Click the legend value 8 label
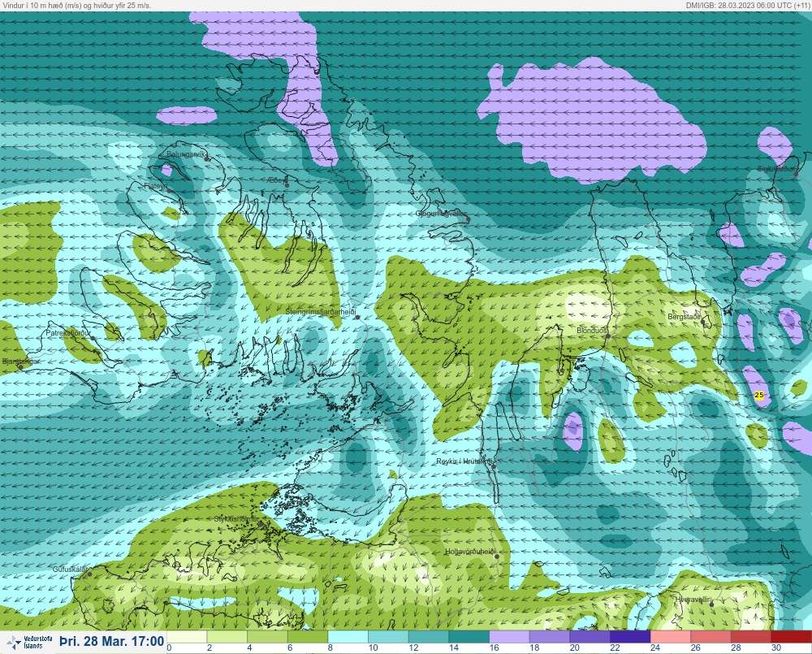Screen dimensions: 812x654 tap(331, 648)
